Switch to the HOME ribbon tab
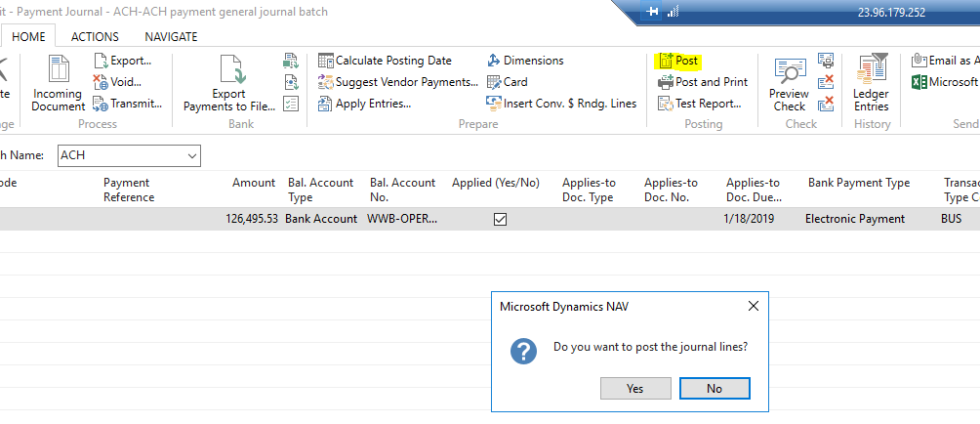The width and height of the screenshot is (980, 424). (x=28, y=36)
